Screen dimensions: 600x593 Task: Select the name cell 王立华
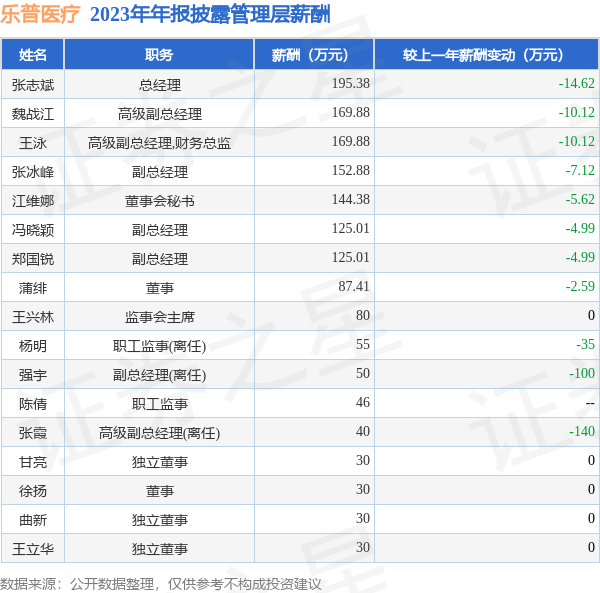pos(33,548)
